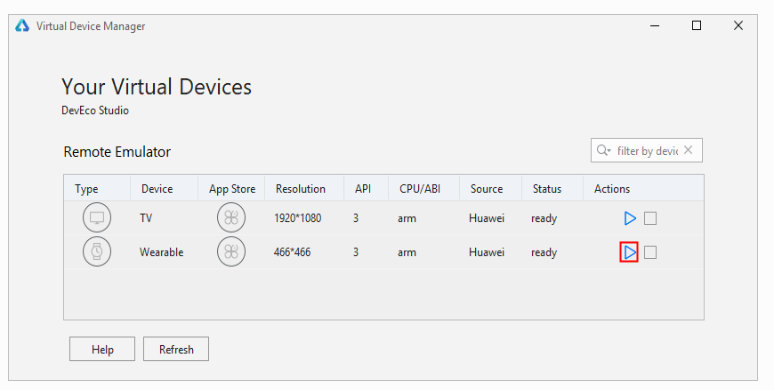Click the App Store icon in TV row
Screen dimensions: 774x390
[231, 218]
